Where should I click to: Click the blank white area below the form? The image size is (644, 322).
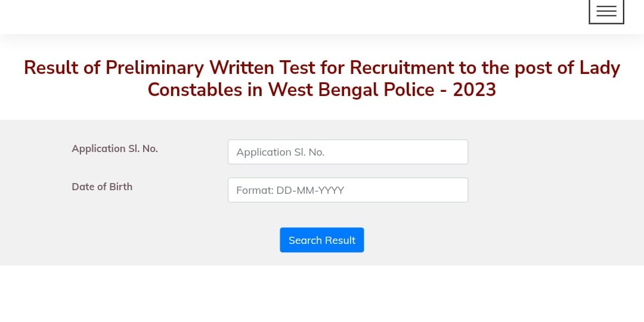pos(322,295)
